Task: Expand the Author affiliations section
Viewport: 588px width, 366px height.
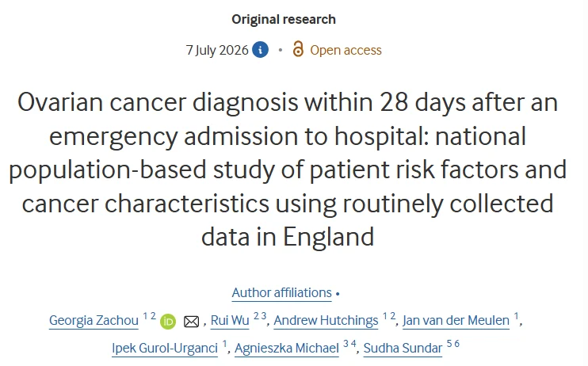Action: pyautogui.click(x=281, y=292)
